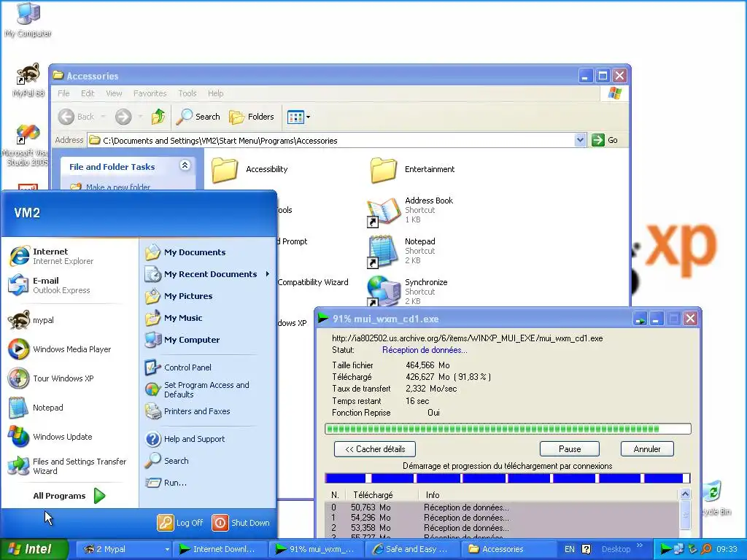Select Accessibility folder icon

click(x=225, y=169)
